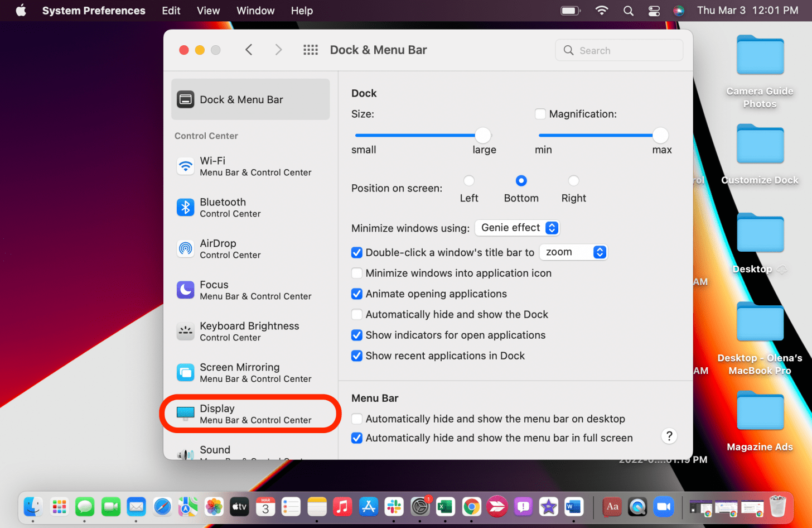Disable Show recent applications in Dock
Screen dimensions: 812x528
click(356, 356)
